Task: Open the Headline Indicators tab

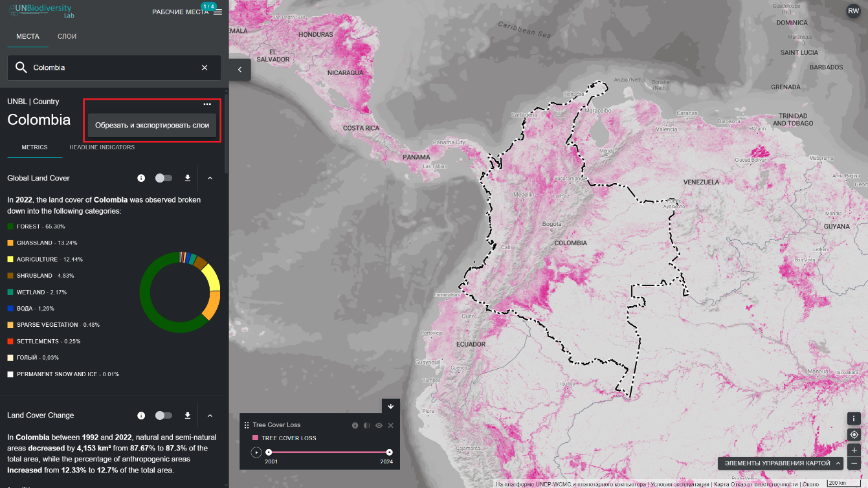Action: point(102,148)
